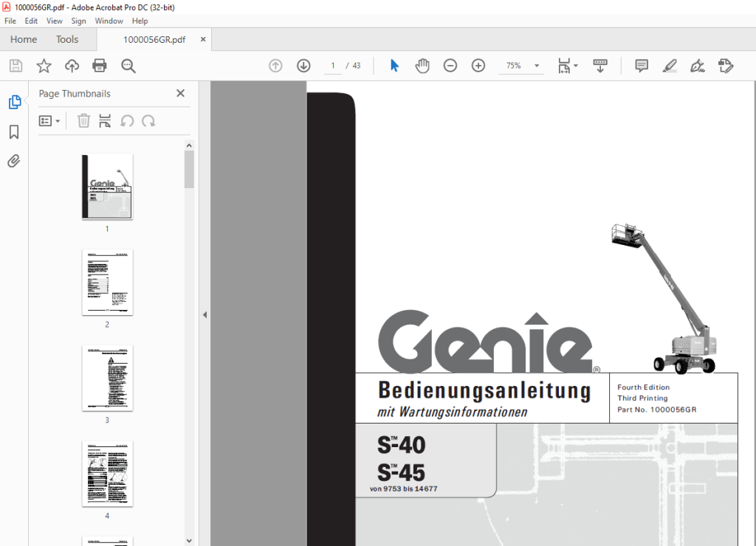Go to the next page arrow

coord(303,66)
